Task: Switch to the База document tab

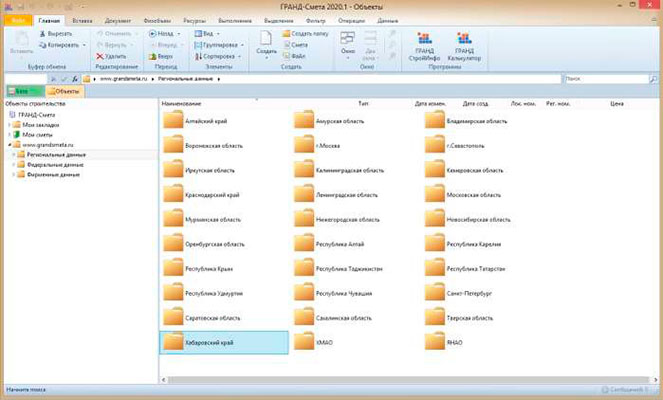Action: [x=19, y=92]
